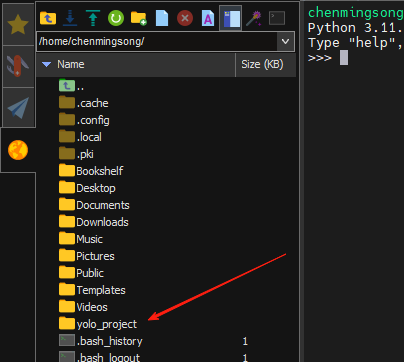Screen dimensions: 404x362
Task: Select the Music folder
Action: tap(81, 239)
